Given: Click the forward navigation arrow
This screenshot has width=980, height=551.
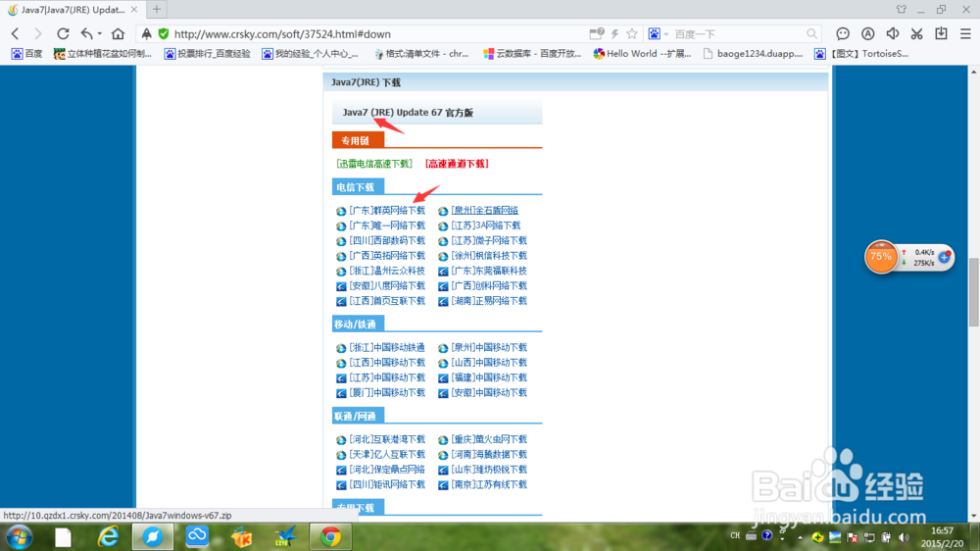Looking at the screenshot, I should pyautogui.click(x=38, y=33).
